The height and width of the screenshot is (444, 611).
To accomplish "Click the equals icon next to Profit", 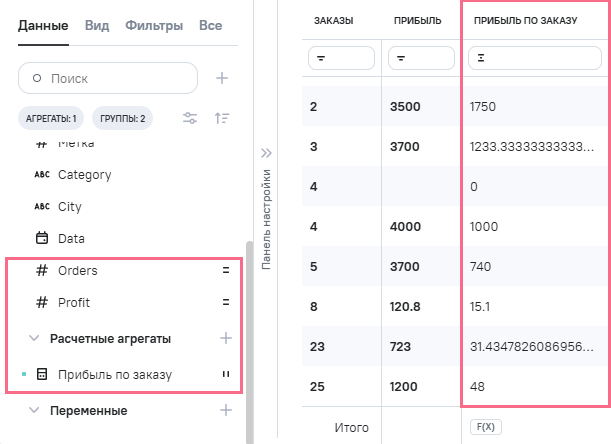I will (x=226, y=302).
